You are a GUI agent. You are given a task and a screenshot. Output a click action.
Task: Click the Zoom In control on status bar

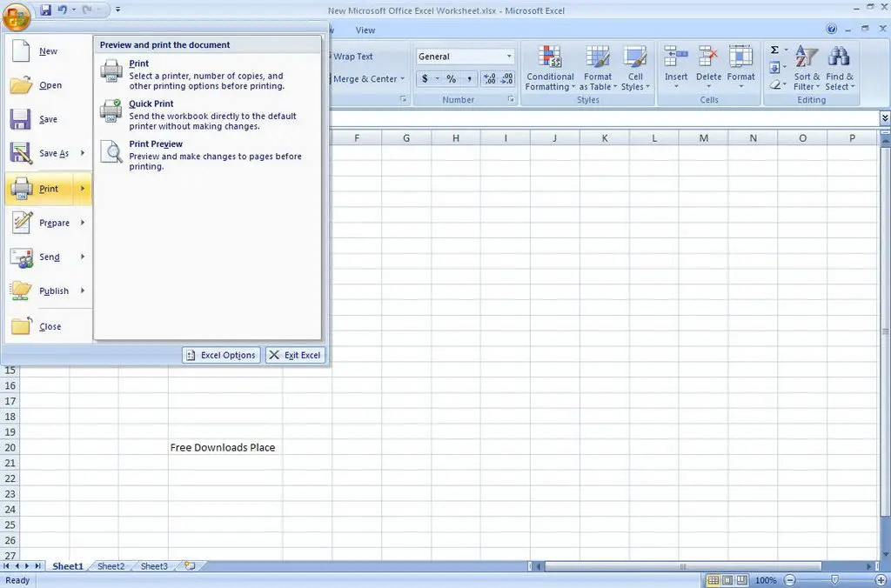[x=881, y=580]
